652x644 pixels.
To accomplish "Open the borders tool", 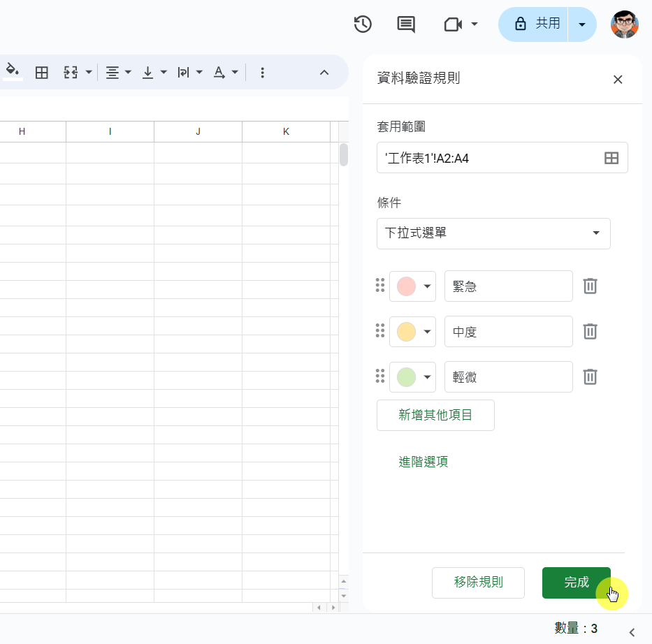I will click(41, 72).
